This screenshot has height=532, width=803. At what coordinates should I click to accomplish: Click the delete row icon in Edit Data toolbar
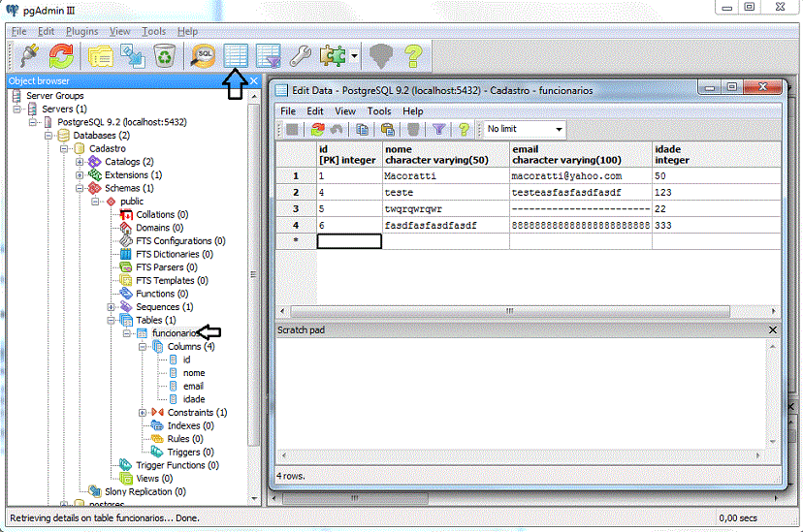[x=413, y=130]
